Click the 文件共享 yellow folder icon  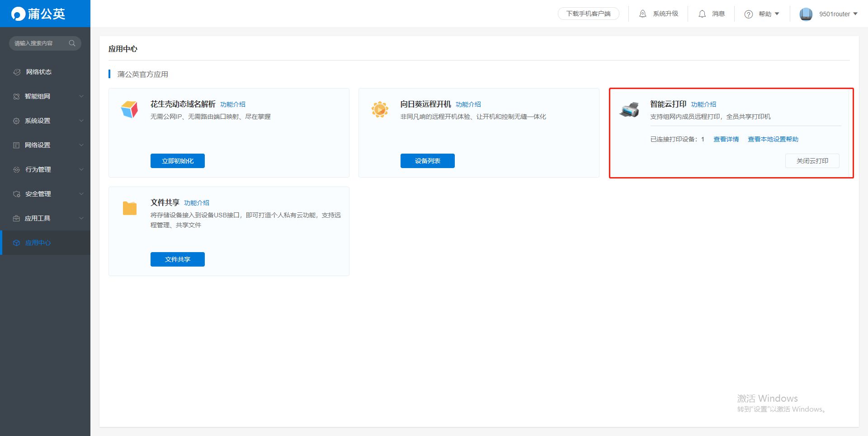coord(130,208)
